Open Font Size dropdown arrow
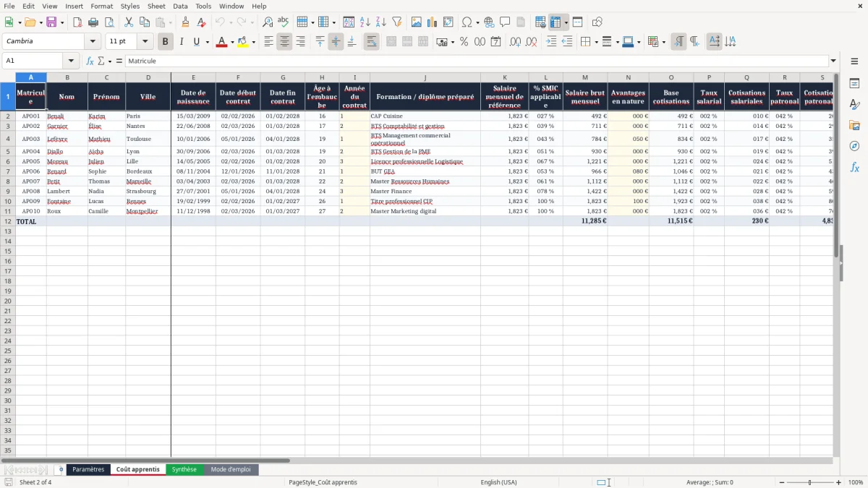This screenshot has height=488, width=868. click(x=145, y=42)
